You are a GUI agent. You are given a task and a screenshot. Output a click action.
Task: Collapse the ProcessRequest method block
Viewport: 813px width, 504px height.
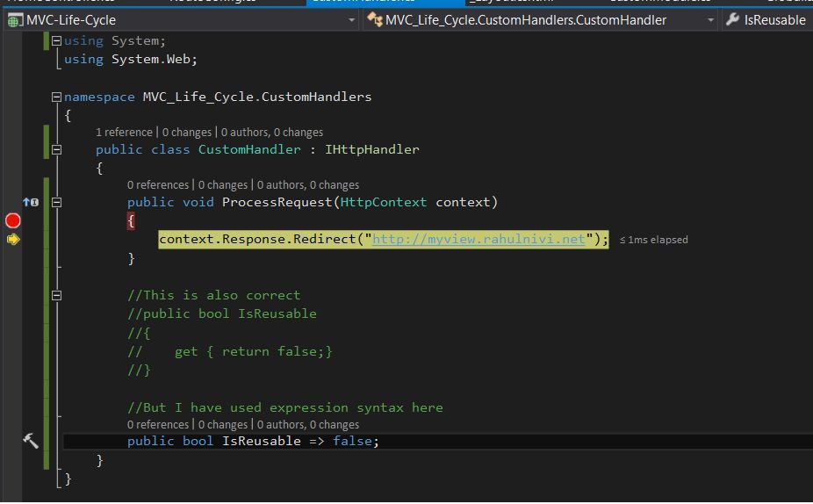(x=56, y=202)
